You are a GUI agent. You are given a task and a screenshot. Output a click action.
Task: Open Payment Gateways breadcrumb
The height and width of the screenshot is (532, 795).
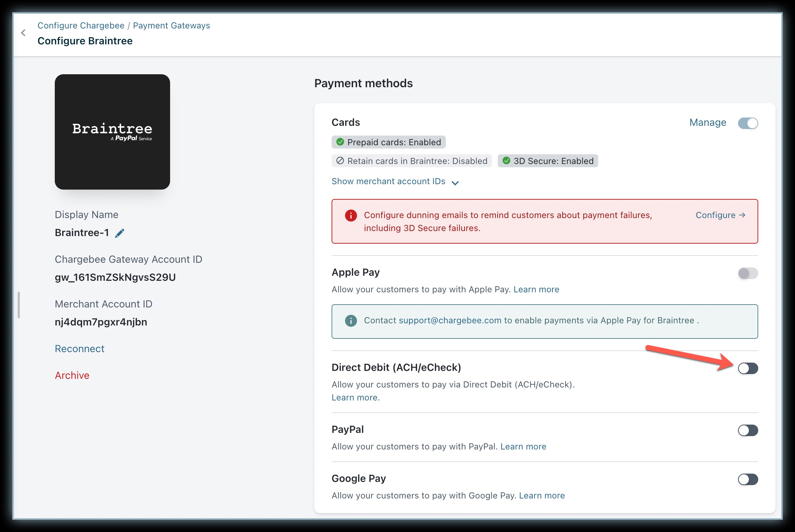click(172, 26)
